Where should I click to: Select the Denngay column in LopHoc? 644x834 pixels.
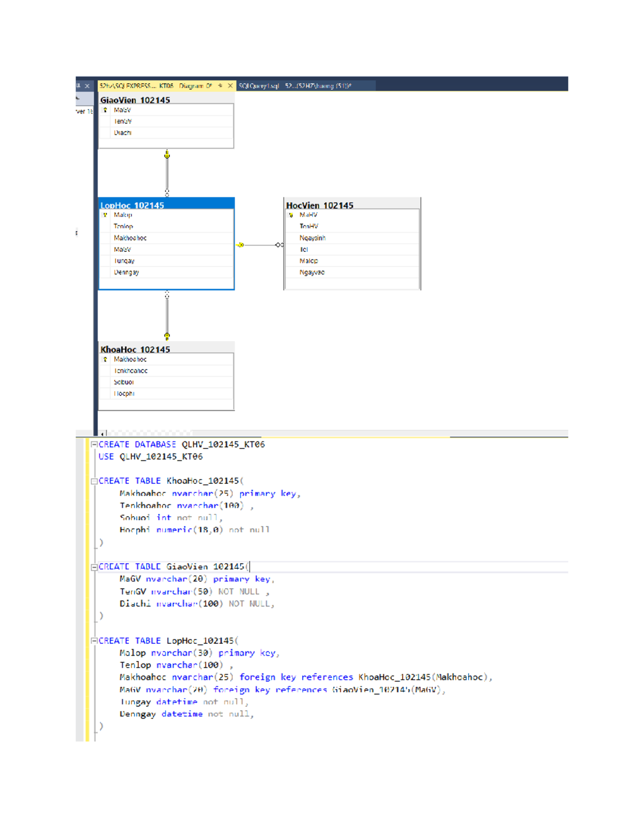click(166, 272)
